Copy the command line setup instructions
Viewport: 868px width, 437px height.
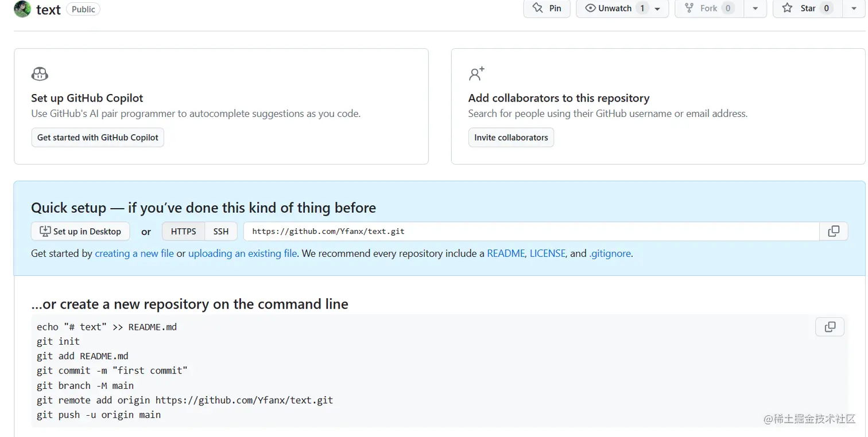tap(830, 326)
